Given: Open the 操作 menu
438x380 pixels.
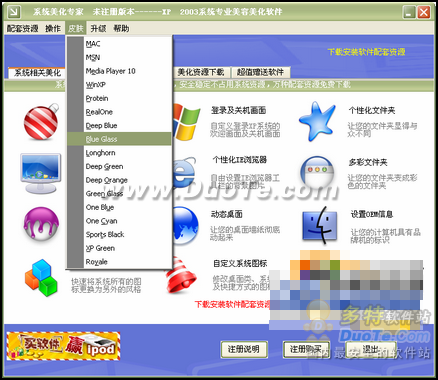Looking at the screenshot, I should pos(53,29).
